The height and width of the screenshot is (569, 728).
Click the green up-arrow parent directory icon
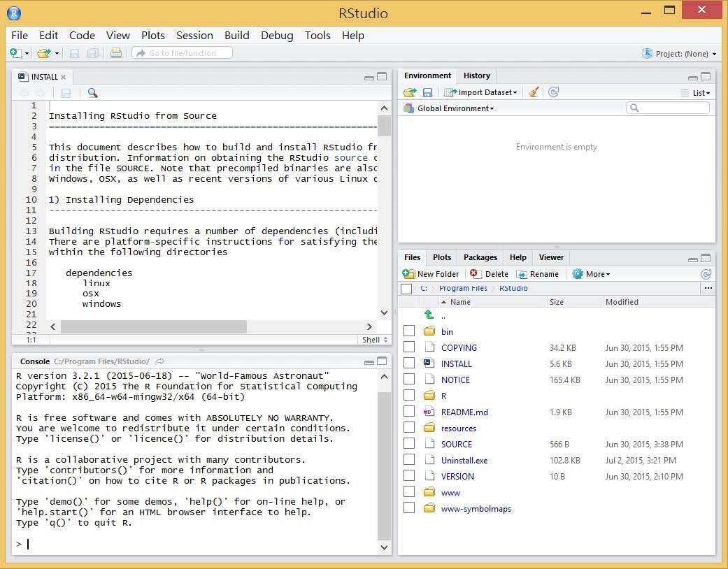pos(429,315)
